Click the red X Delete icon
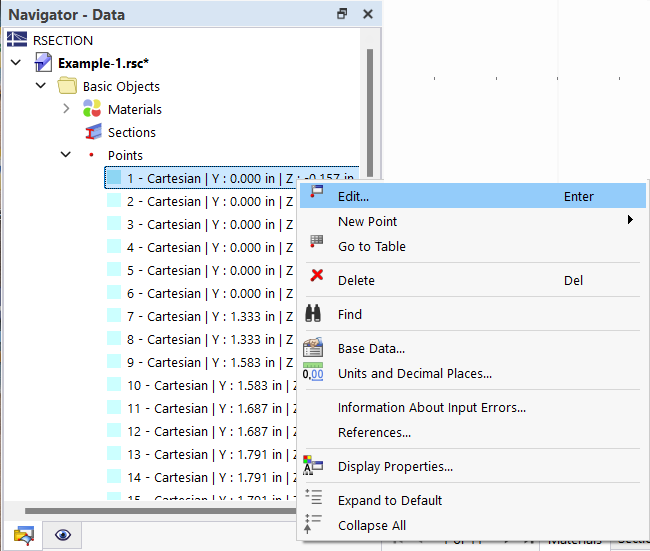The image size is (650, 551). [x=317, y=275]
